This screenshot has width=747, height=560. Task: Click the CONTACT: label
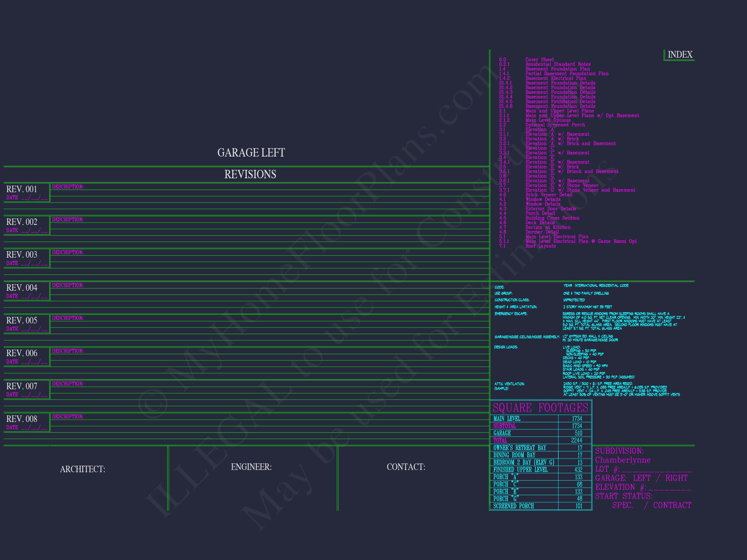click(406, 467)
